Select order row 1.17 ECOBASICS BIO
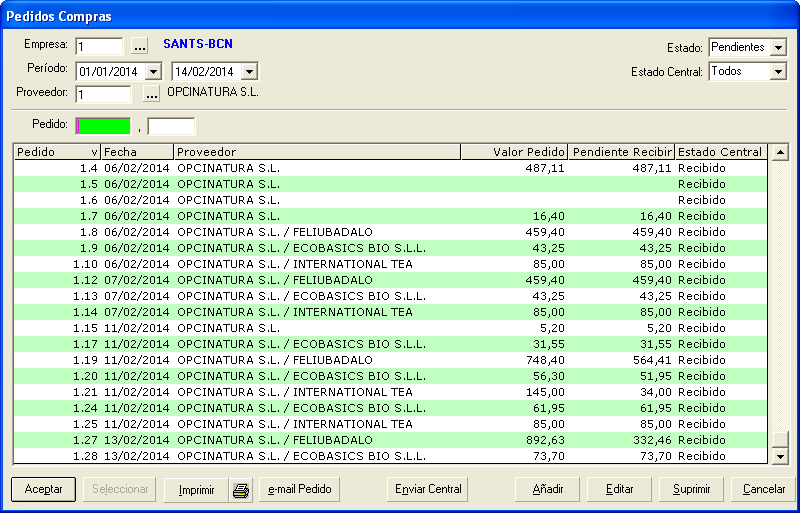800x513 pixels. [390, 344]
